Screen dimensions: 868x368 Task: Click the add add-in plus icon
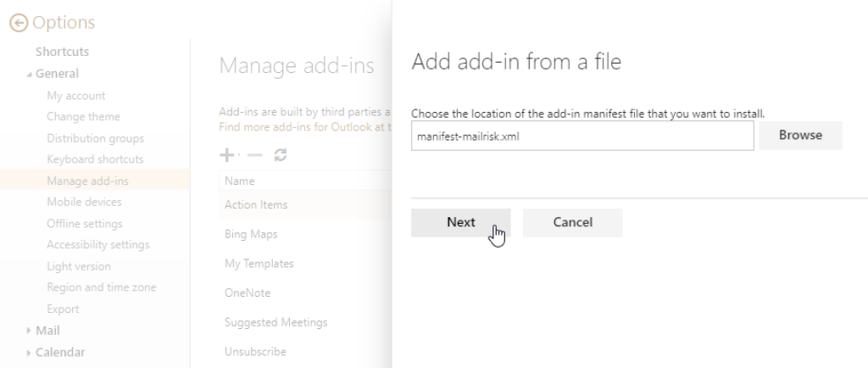pos(225,156)
